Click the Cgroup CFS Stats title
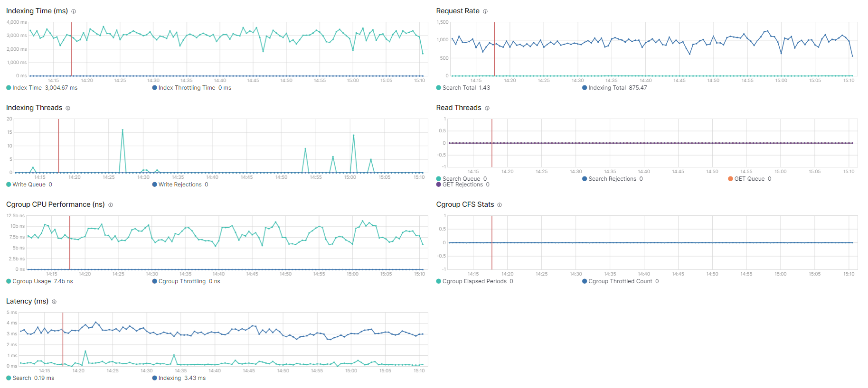868x388 pixels. (465, 204)
